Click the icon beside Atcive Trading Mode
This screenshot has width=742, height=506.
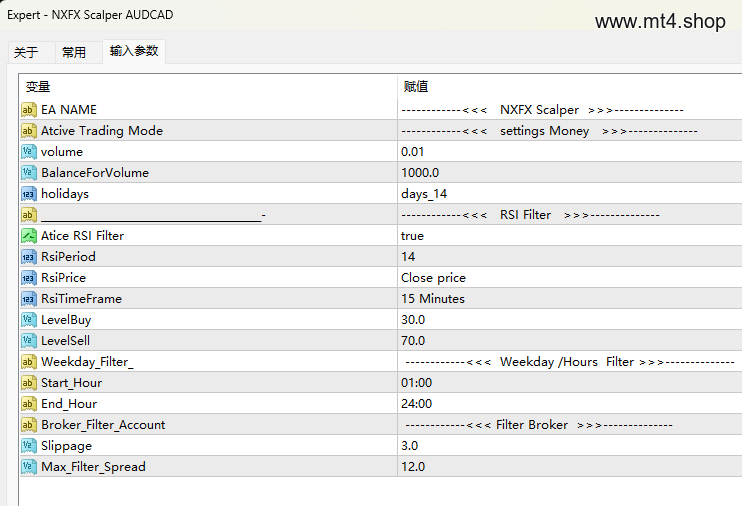click(x=29, y=131)
